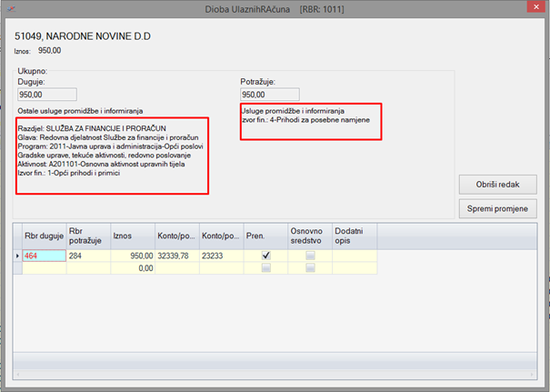Viewport: 550px width, 392px height.
Task: Select the first row's Dodatni opis cell
Action: pos(355,256)
